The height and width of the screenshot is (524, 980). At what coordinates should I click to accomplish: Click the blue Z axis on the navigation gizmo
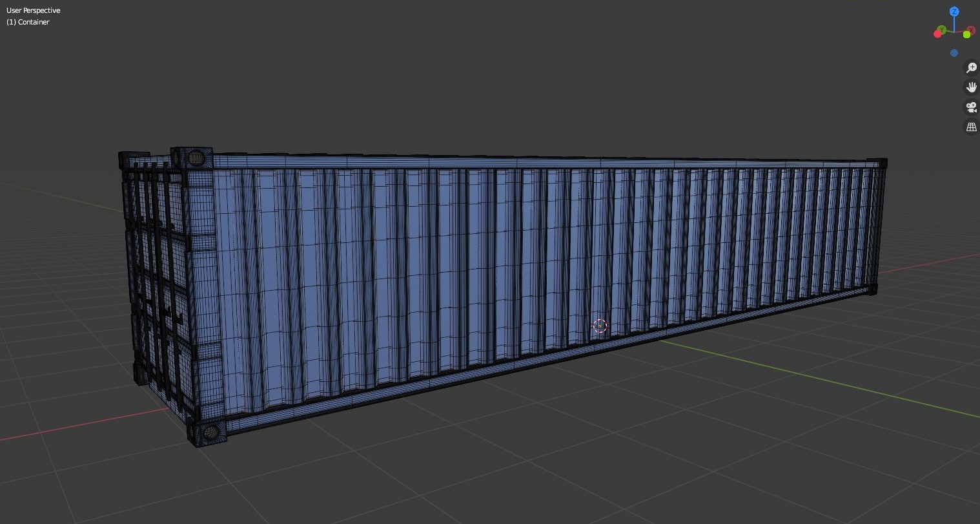[x=954, y=12]
